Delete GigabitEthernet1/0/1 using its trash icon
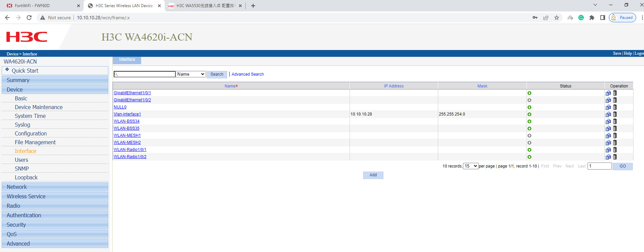Screen dimensions: 644x252 coord(615,93)
